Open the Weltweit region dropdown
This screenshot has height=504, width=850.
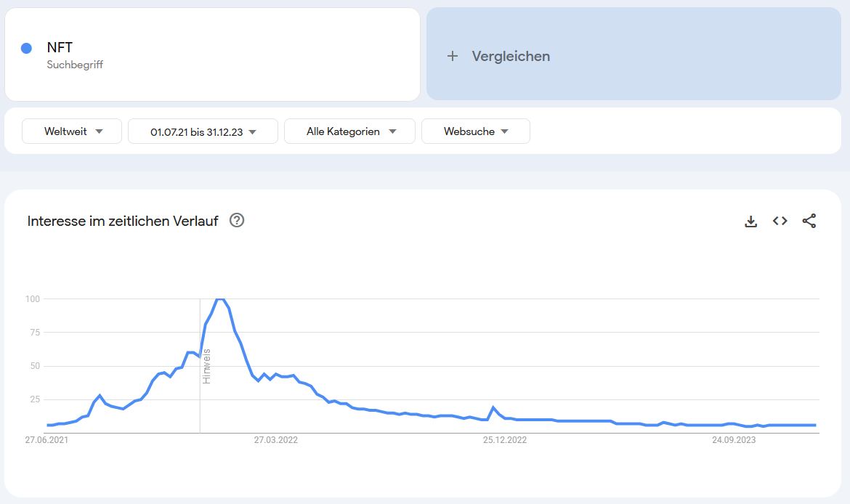71,131
